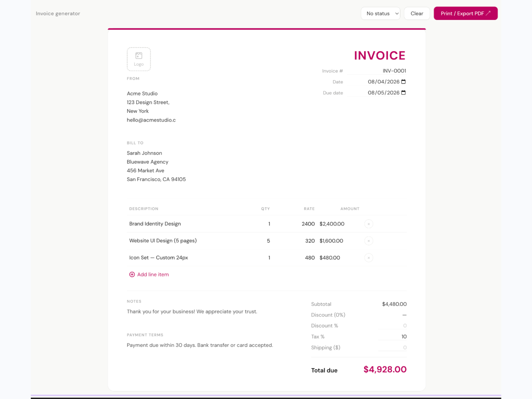Click the export arrow on Print / Export PDF
This screenshot has height=399, width=532.
coord(489,13)
